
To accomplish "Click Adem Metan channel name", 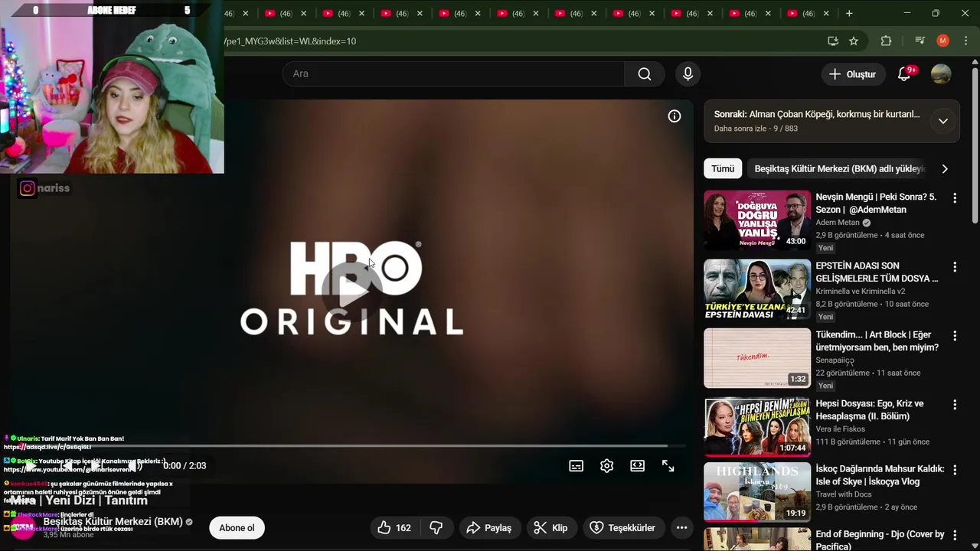I will (838, 223).
